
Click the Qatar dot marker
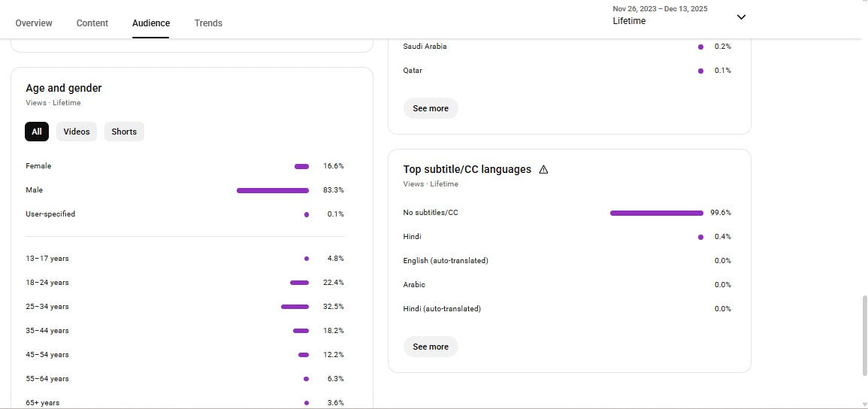700,71
